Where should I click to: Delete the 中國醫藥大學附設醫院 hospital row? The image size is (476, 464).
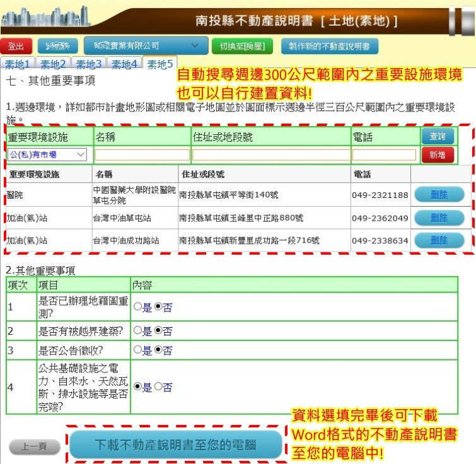tap(439, 195)
